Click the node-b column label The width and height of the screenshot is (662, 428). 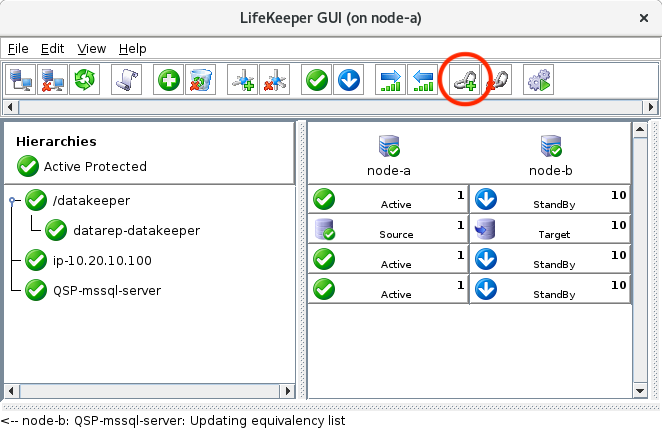pyautogui.click(x=551, y=171)
